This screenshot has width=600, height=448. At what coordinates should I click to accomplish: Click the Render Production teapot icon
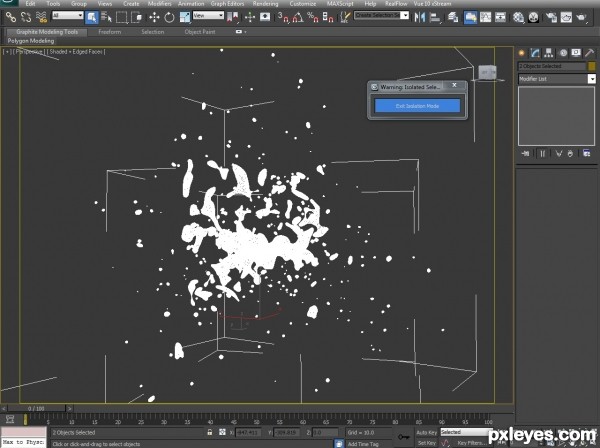(581, 17)
